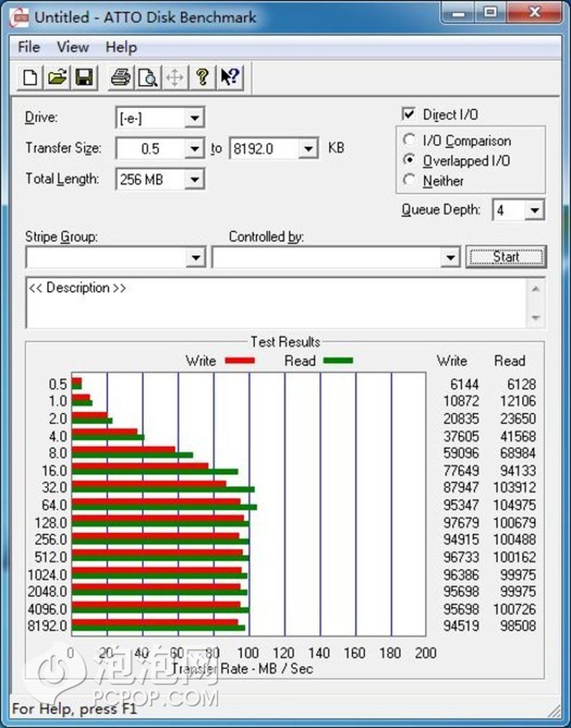The width and height of the screenshot is (571, 728).
Task: Expand minimum Transfer Size dropdown 0.5
Action: 194,149
